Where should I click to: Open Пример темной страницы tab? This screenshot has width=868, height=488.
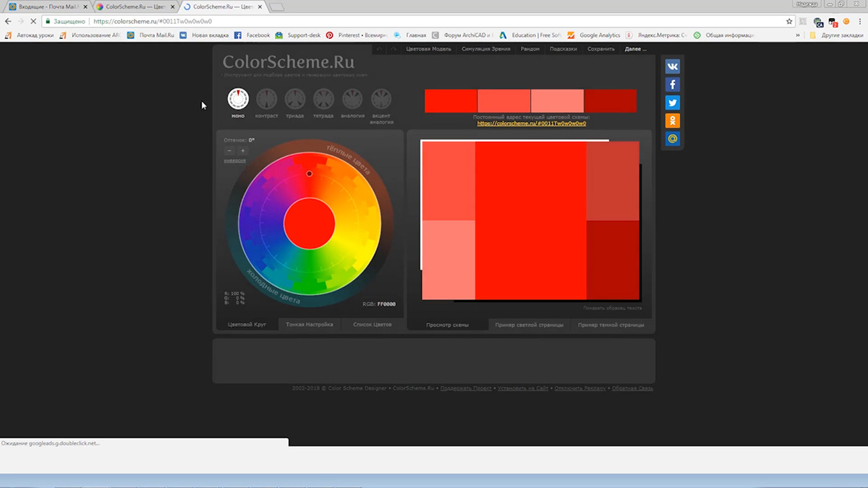pos(611,325)
